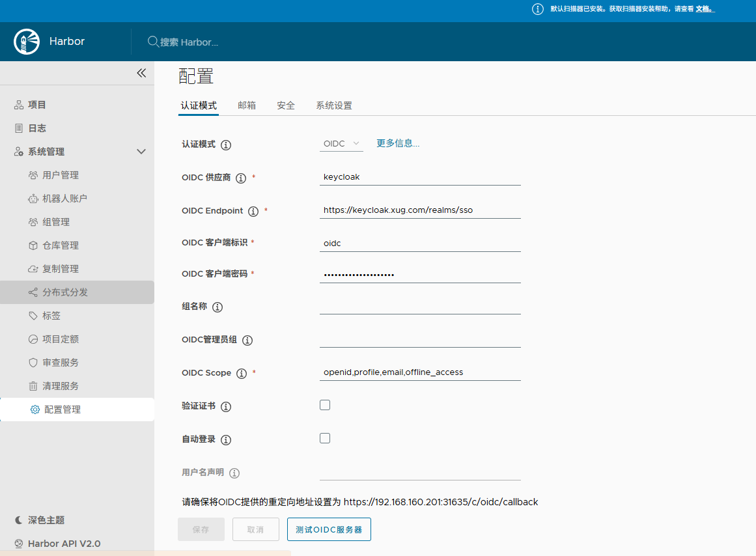Open the 更多信息... link
Image resolution: width=756 pixels, height=556 pixels.
(398, 143)
